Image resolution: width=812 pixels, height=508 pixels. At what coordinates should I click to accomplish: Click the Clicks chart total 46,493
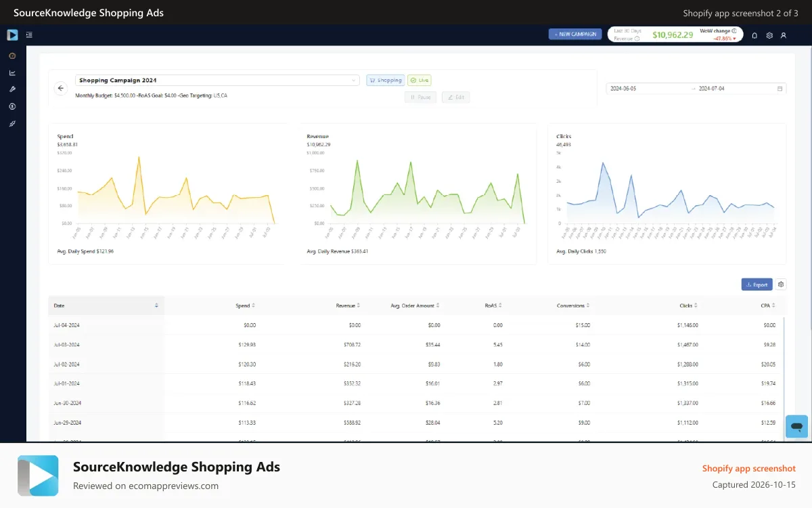[564, 144]
